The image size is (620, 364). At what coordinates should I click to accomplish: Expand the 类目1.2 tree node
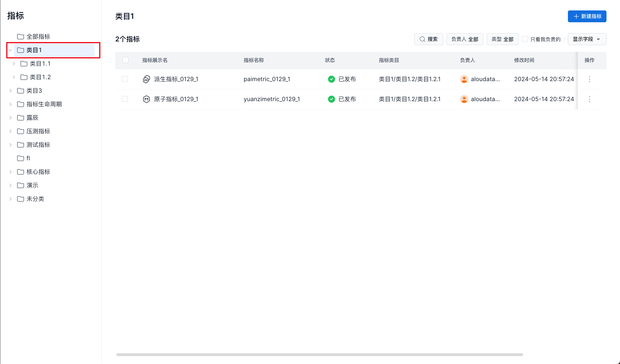pos(14,77)
